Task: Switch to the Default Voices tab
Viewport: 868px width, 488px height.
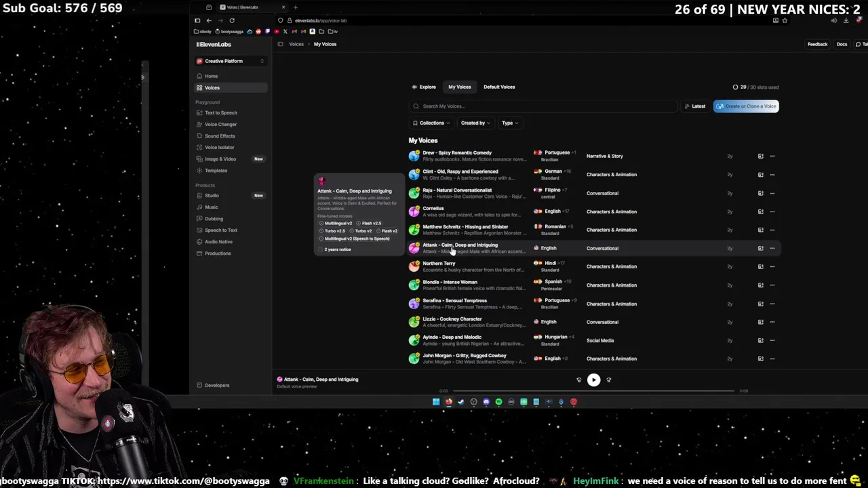Action: 499,87
